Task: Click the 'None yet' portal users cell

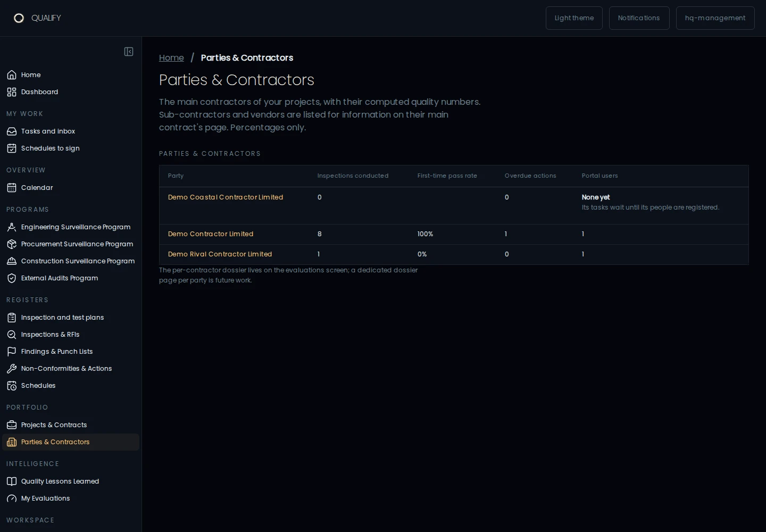Action: point(596,197)
